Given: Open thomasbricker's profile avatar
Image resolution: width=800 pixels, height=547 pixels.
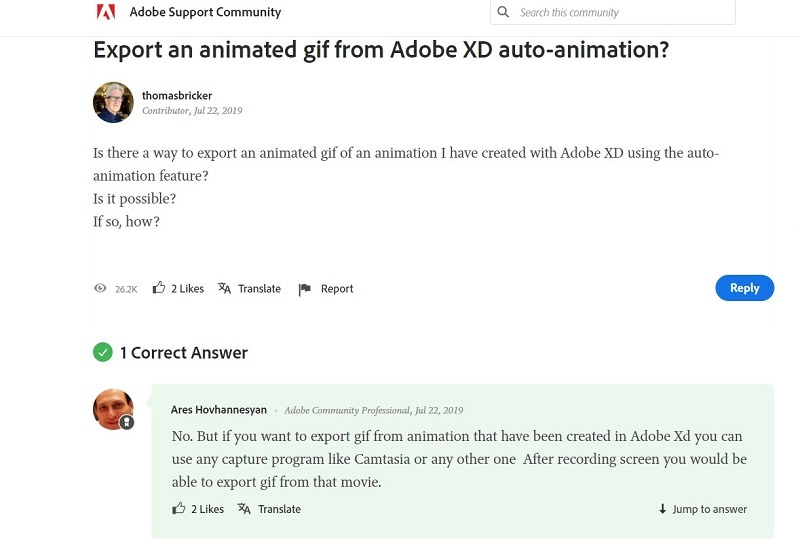Looking at the screenshot, I should (x=113, y=102).
